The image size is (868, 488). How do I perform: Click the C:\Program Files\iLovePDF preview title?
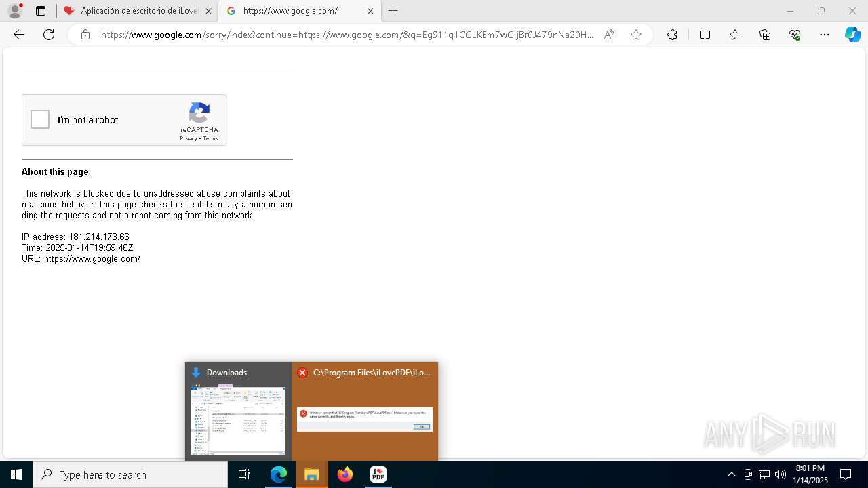(372, 373)
